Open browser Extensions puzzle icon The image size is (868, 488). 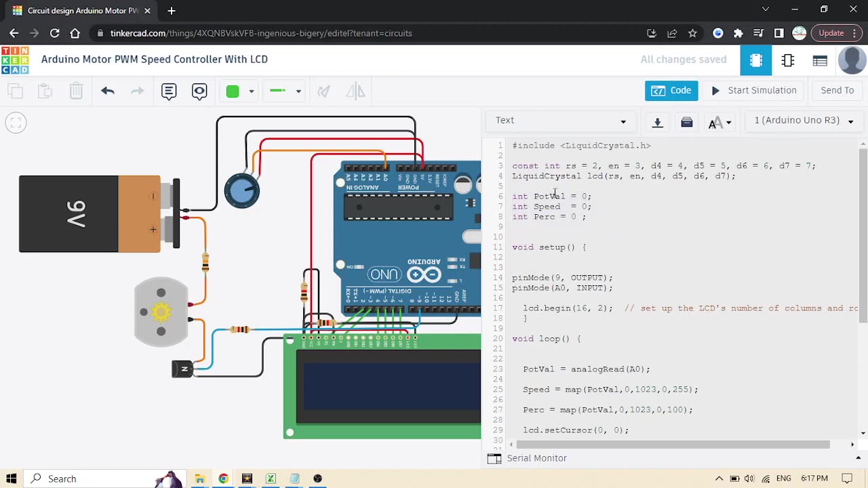click(x=738, y=33)
